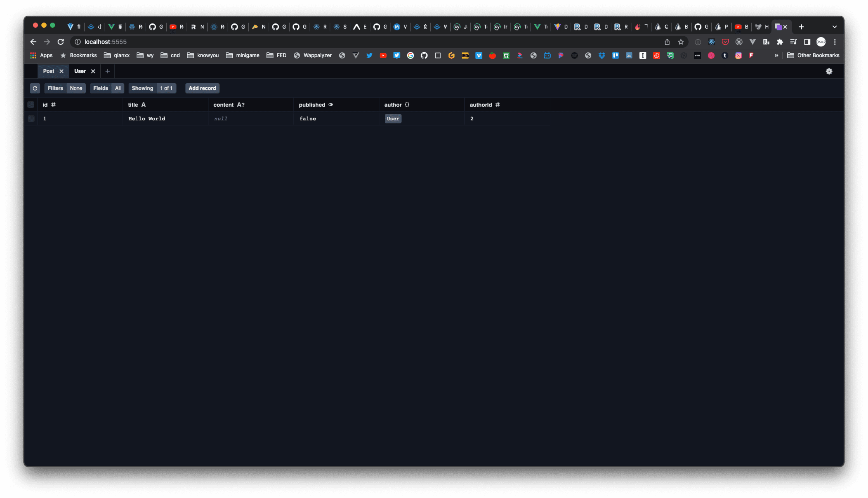868x498 pixels.
Task: Click the Add record button
Action: (x=202, y=88)
